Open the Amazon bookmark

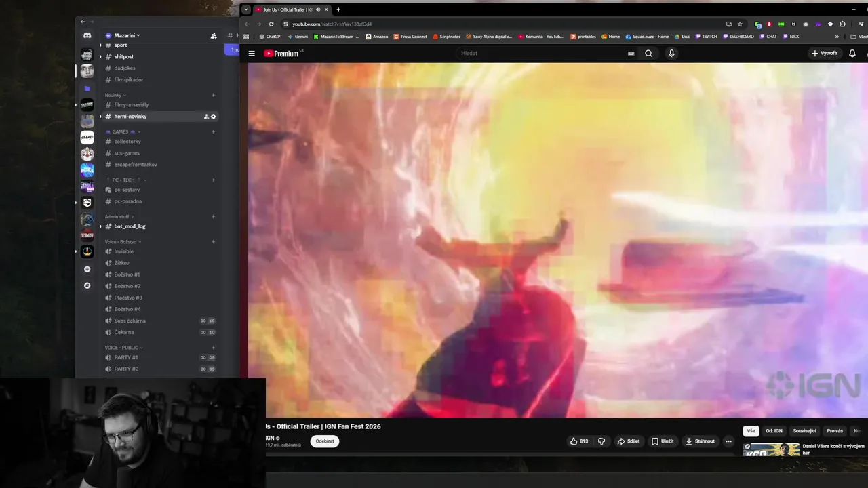(x=376, y=37)
